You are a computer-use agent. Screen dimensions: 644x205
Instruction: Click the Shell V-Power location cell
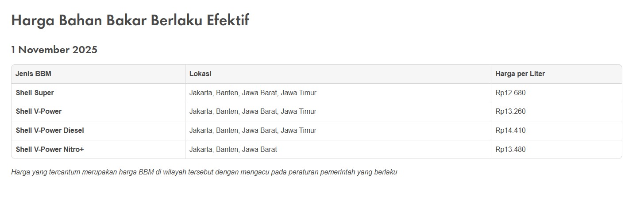(x=253, y=112)
